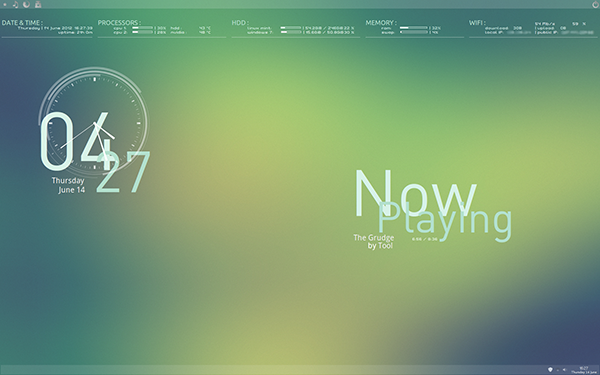Click the 'Playing' heading of music widget

click(x=445, y=222)
